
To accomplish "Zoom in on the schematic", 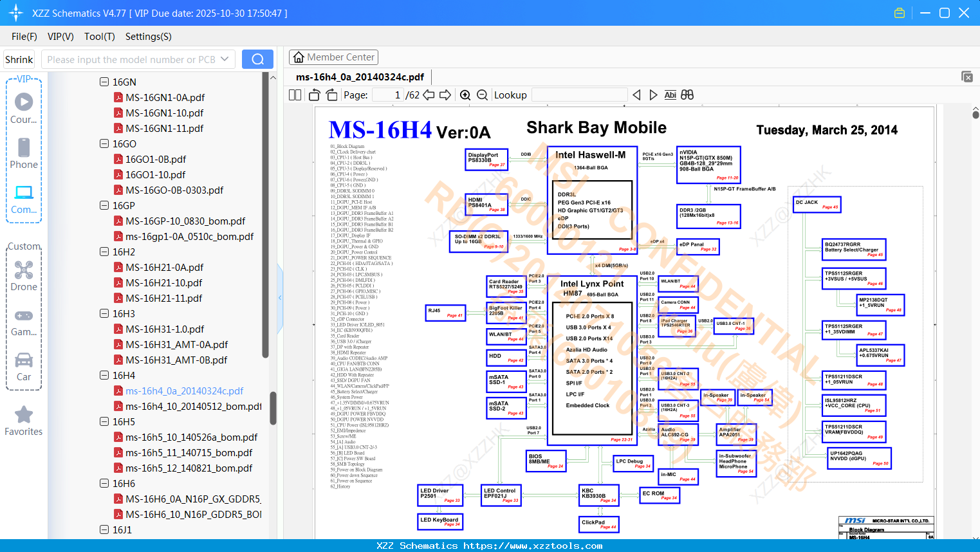I will click(x=465, y=95).
